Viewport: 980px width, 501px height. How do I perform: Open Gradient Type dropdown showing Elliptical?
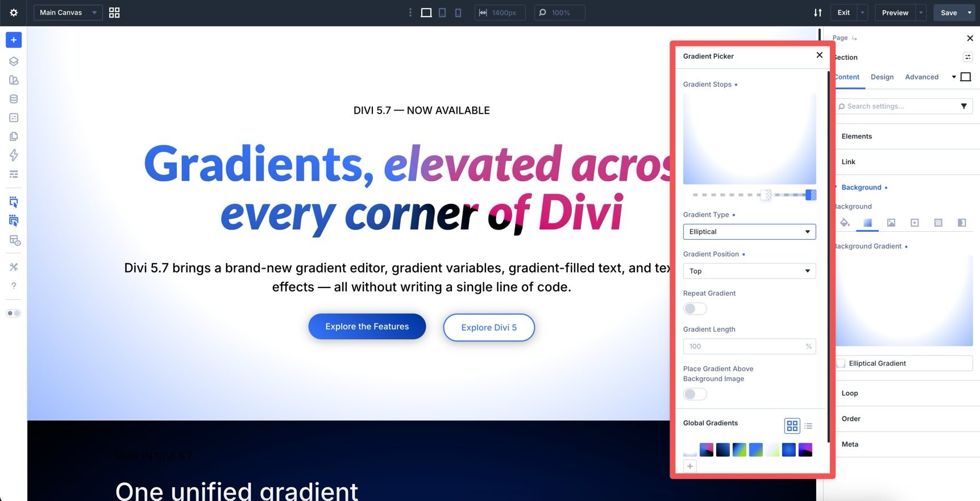click(x=749, y=232)
